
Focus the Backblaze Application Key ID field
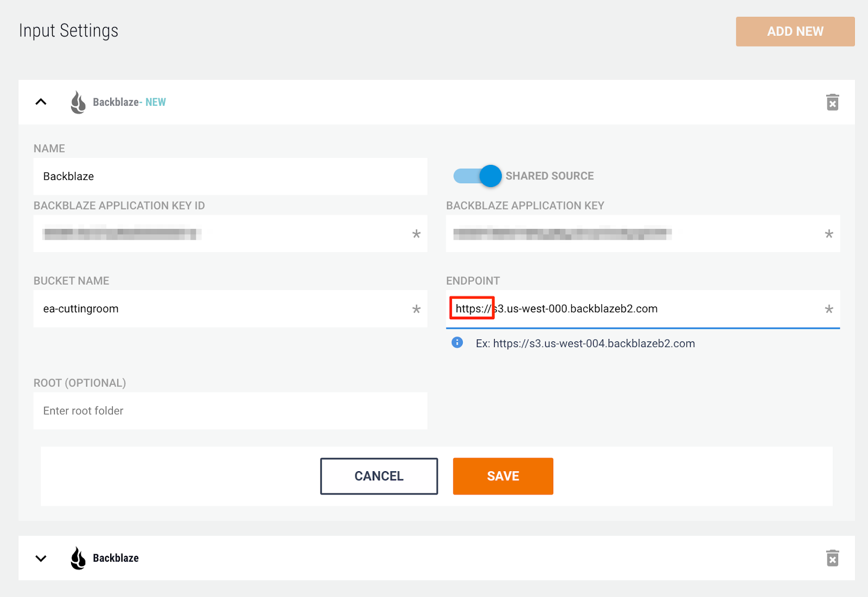(x=231, y=234)
